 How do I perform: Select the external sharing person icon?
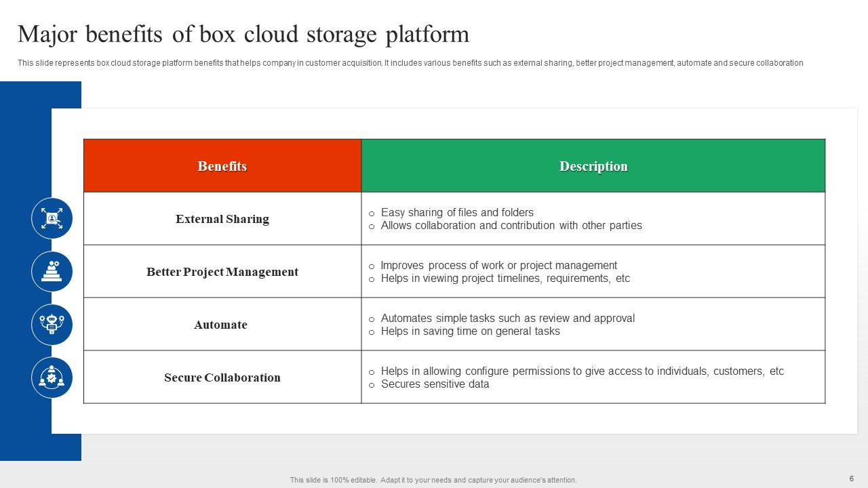click(52, 218)
